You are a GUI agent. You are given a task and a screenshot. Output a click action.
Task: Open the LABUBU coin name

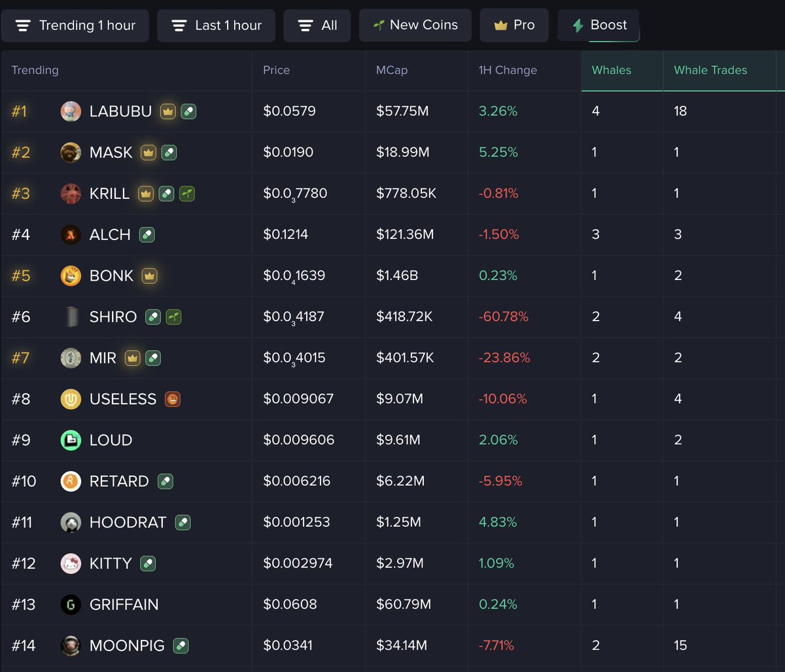coord(120,111)
